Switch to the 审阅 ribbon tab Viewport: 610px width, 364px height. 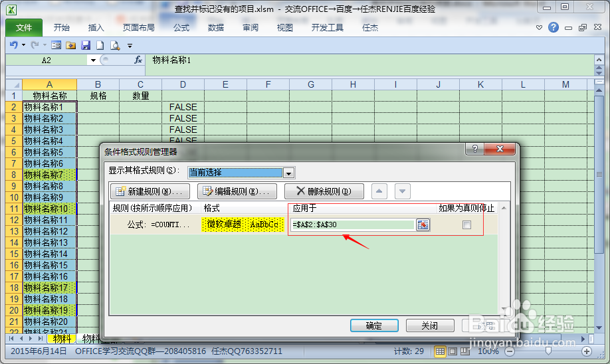pyautogui.click(x=250, y=28)
